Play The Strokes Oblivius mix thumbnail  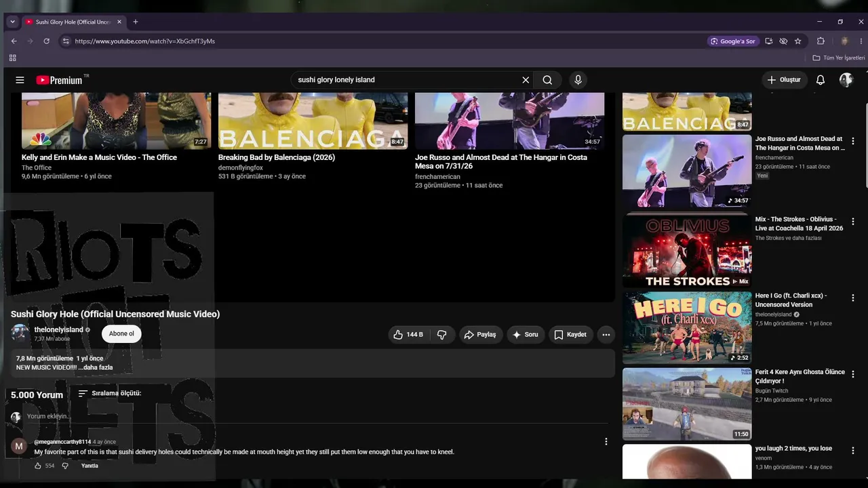tap(687, 251)
